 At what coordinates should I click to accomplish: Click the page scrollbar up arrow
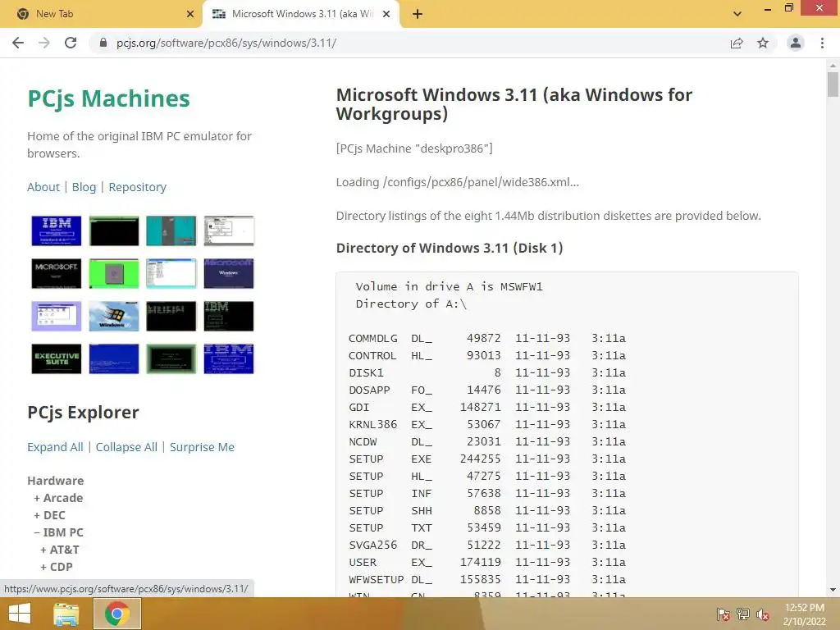(833, 66)
